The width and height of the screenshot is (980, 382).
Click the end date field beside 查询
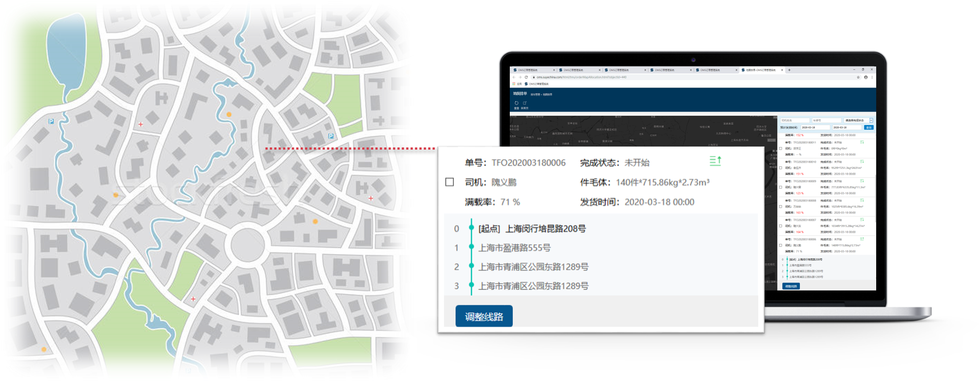point(846,128)
